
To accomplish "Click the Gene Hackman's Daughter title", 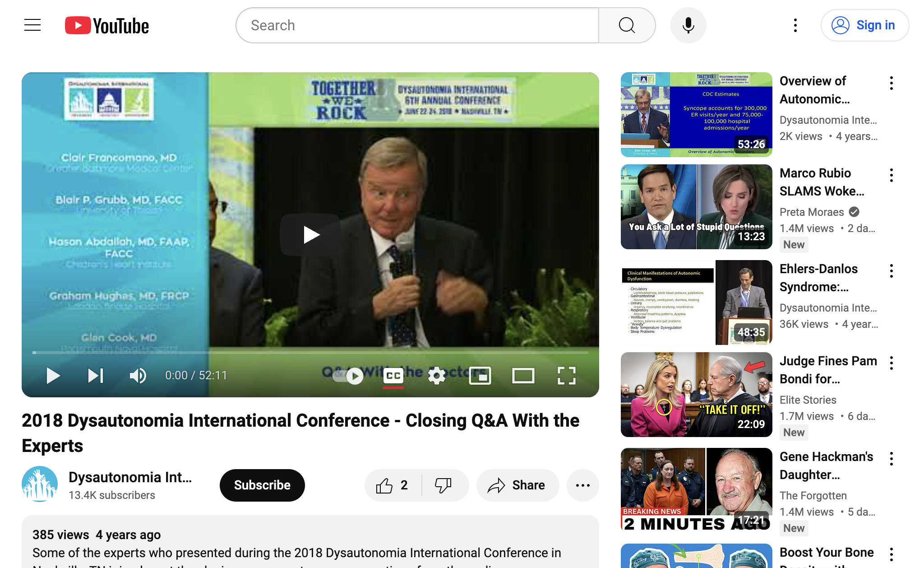I will (827, 466).
